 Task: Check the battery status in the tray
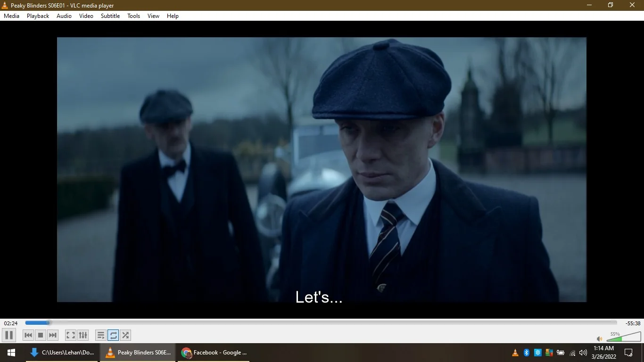pyautogui.click(x=561, y=353)
